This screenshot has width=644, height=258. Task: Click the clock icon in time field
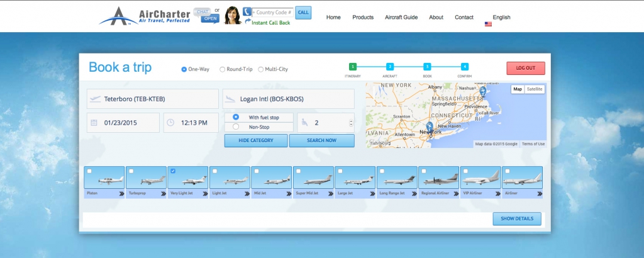click(170, 123)
